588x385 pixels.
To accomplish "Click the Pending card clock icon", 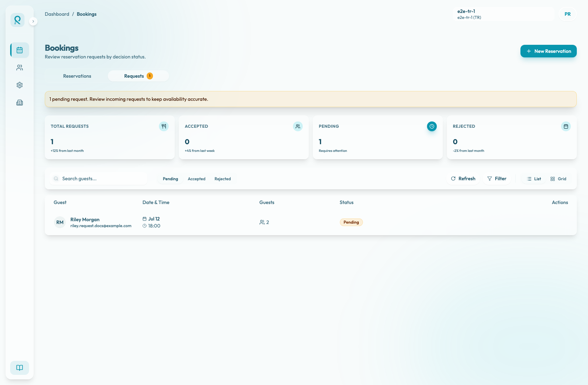I will coord(432,126).
